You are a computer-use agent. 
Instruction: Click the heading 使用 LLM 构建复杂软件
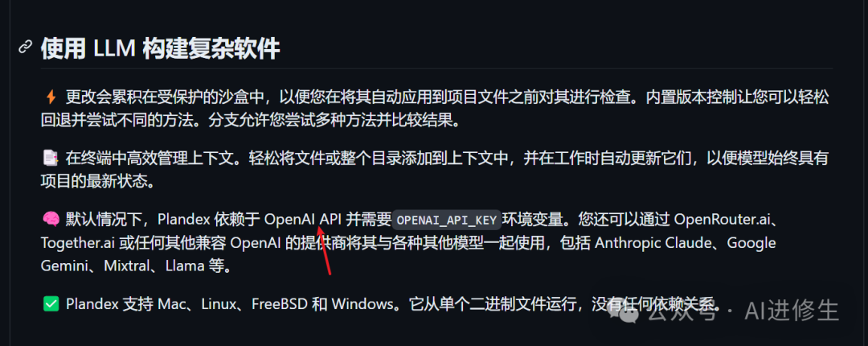(x=160, y=49)
